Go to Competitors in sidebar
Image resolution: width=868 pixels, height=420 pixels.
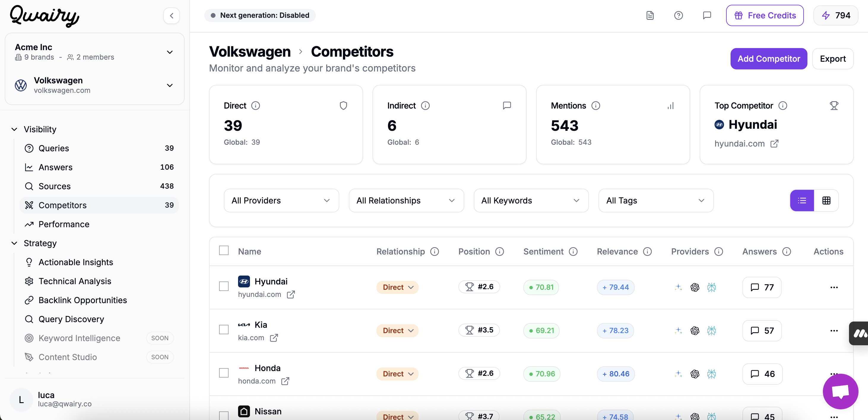point(99,205)
